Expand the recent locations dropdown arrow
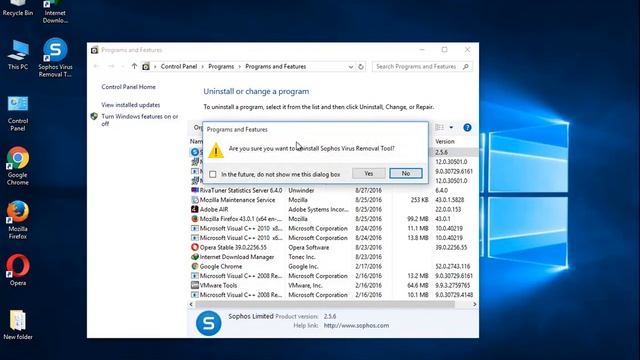This screenshot has width=640, height=360. (123, 66)
